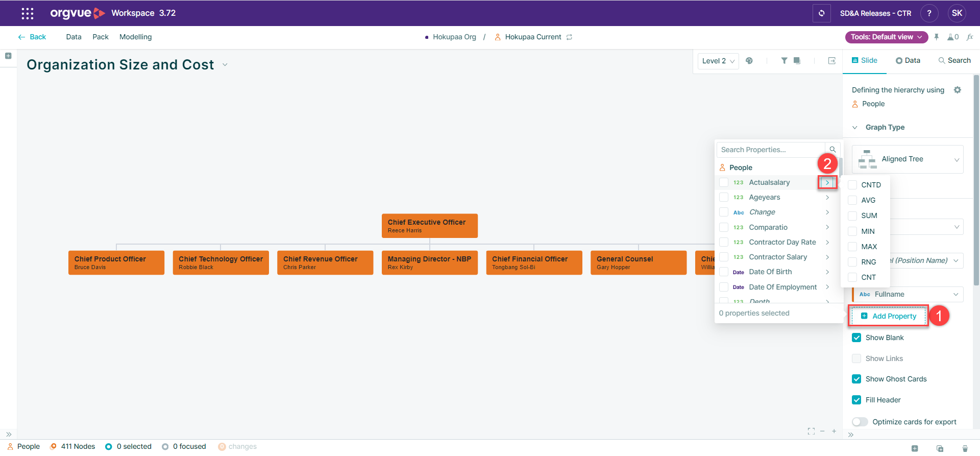Image resolution: width=980 pixels, height=456 pixels.
Task: Open the Level 2 dropdown
Action: pyautogui.click(x=718, y=61)
